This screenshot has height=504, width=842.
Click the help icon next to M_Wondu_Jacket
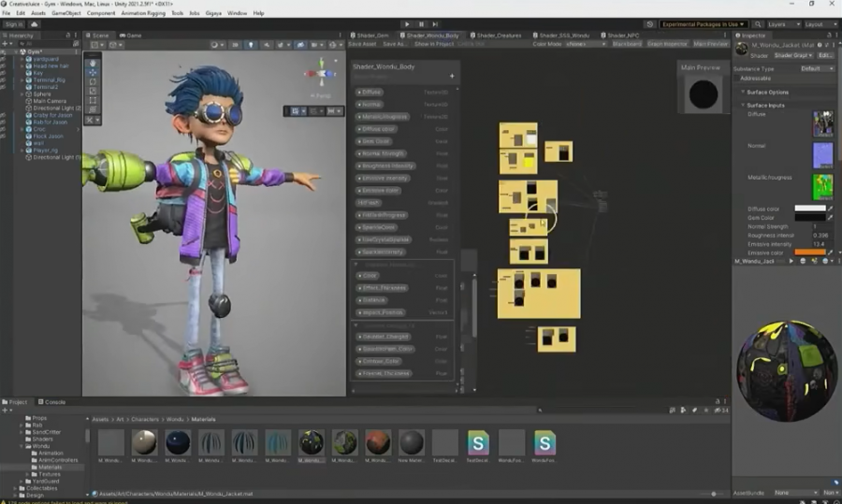click(820, 45)
